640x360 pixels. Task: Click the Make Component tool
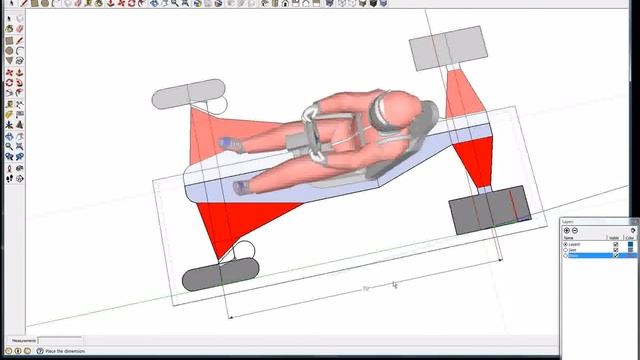tap(20, 19)
